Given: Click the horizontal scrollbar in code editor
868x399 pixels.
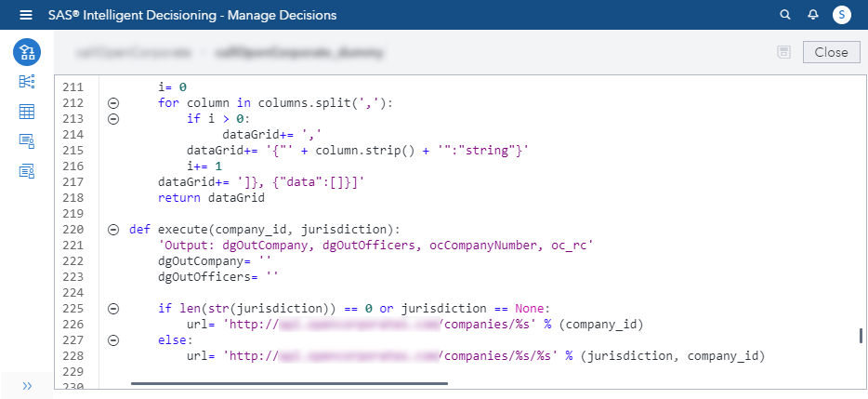Looking at the screenshot, I should (x=289, y=382).
